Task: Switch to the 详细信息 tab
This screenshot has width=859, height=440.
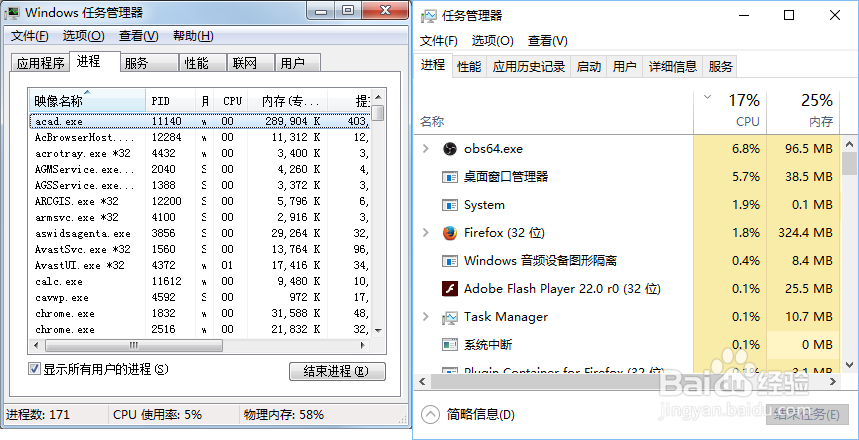Action: pyautogui.click(x=673, y=67)
